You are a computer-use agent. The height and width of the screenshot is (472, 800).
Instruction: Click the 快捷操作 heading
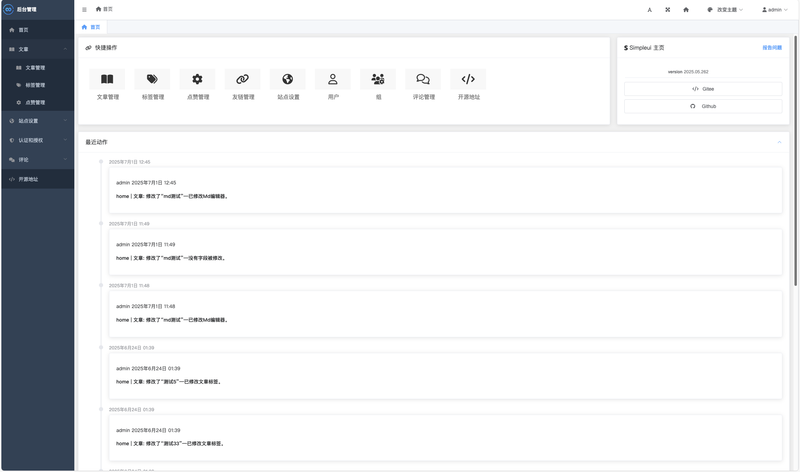[x=101, y=47]
